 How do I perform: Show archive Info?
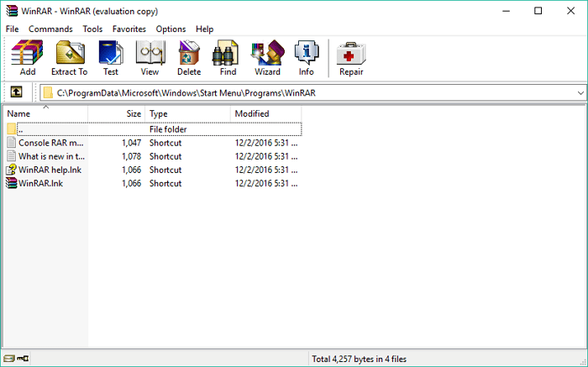[x=307, y=58]
